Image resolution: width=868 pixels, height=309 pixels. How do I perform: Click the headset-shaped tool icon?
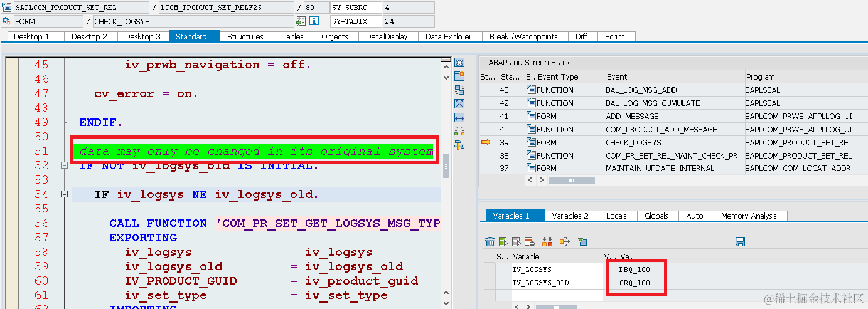[x=459, y=132]
